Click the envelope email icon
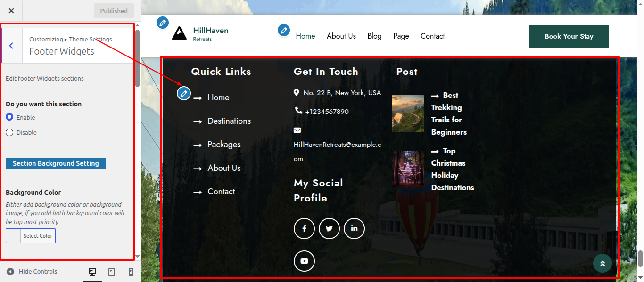Viewport: 644px width, 282px height. click(x=297, y=130)
